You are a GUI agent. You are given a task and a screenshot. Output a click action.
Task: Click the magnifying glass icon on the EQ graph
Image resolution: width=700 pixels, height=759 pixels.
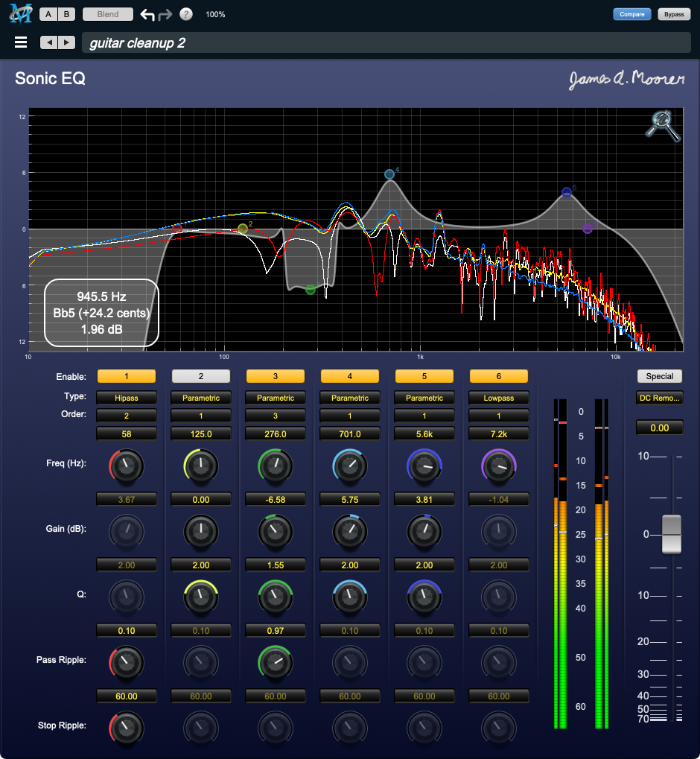point(662,125)
